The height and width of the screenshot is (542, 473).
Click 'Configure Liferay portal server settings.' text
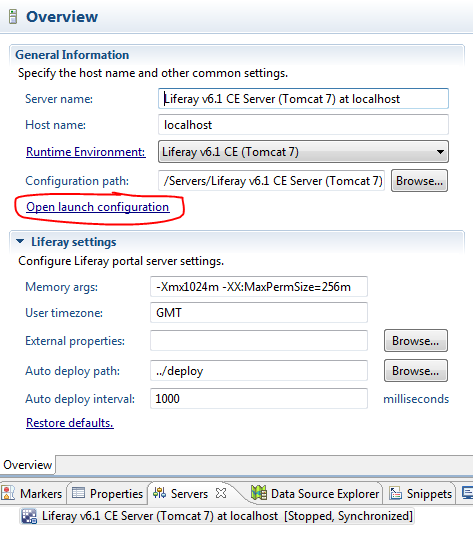coord(121,261)
